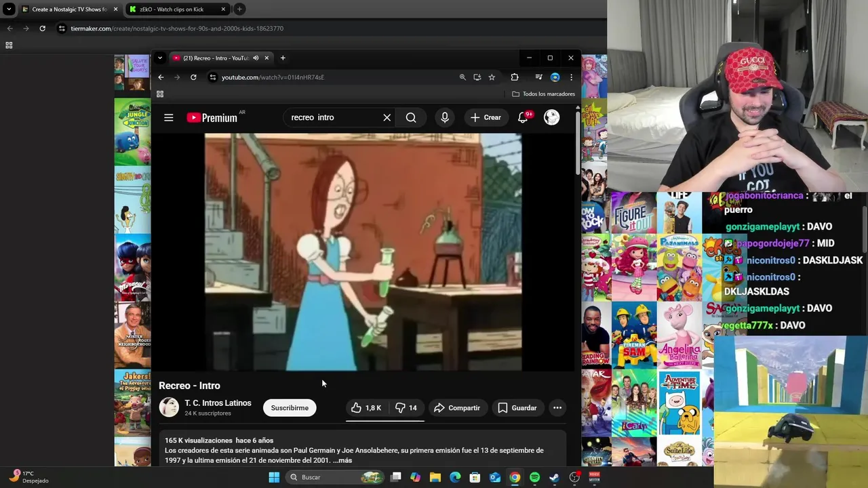
Task: Click the install app icon in address bar
Action: click(477, 77)
